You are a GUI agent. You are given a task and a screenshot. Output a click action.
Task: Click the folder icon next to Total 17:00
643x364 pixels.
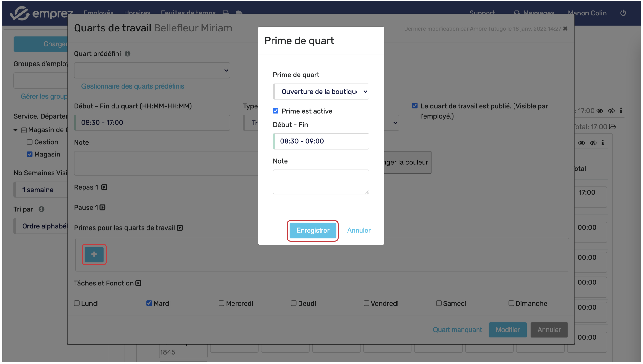(613, 126)
